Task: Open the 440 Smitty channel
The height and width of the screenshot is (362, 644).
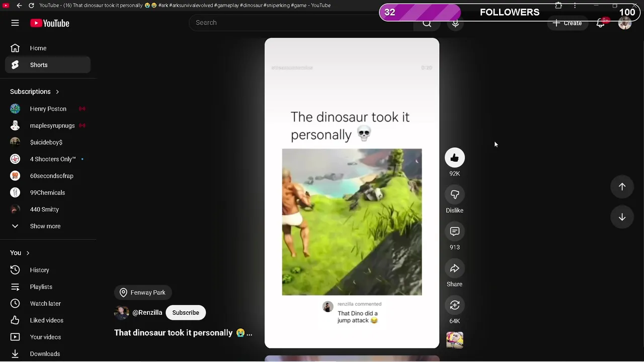Action: (48, 209)
